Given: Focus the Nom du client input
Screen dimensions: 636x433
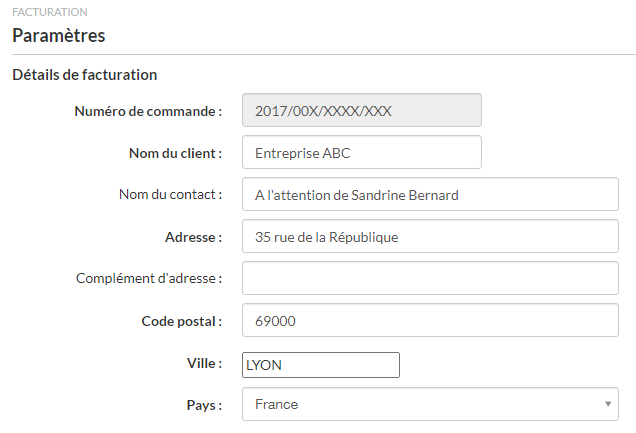Looking at the screenshot, I should (x=362, y=153).
